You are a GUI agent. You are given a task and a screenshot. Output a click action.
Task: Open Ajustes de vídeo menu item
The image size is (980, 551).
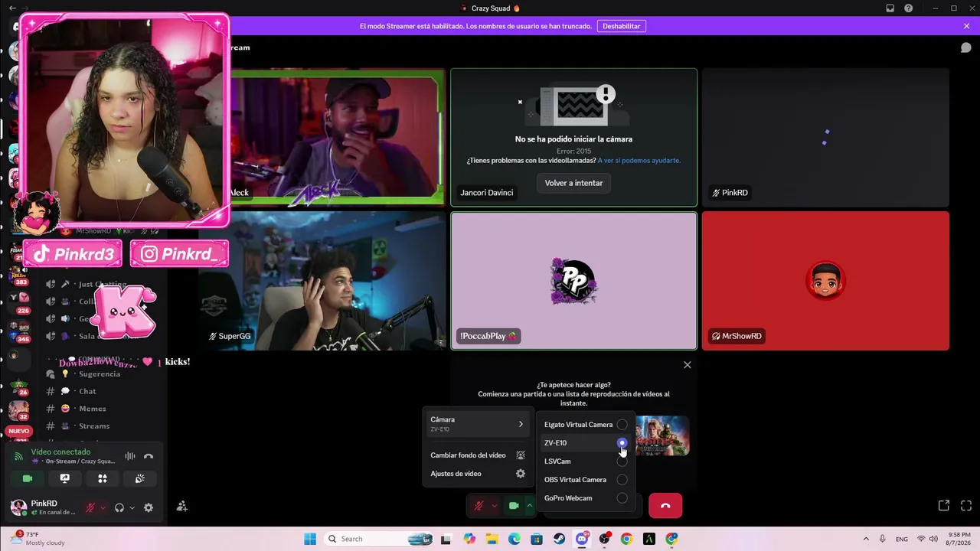pos(478,474)
